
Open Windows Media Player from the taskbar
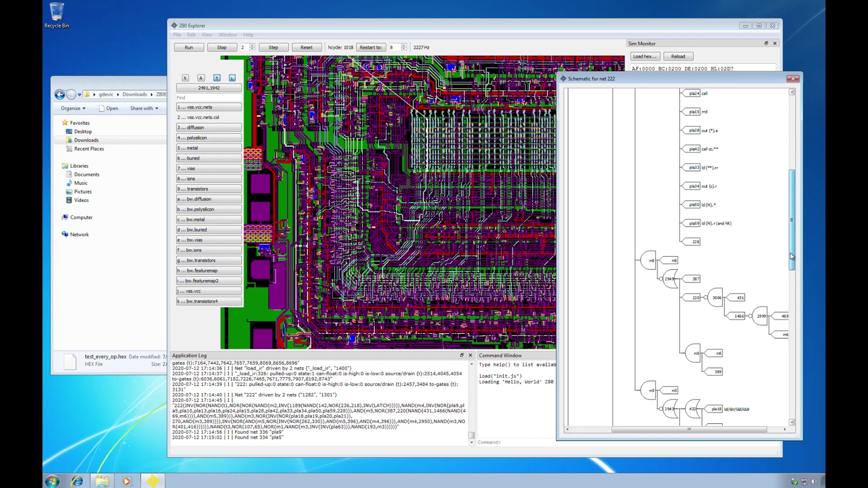[127, 481]
